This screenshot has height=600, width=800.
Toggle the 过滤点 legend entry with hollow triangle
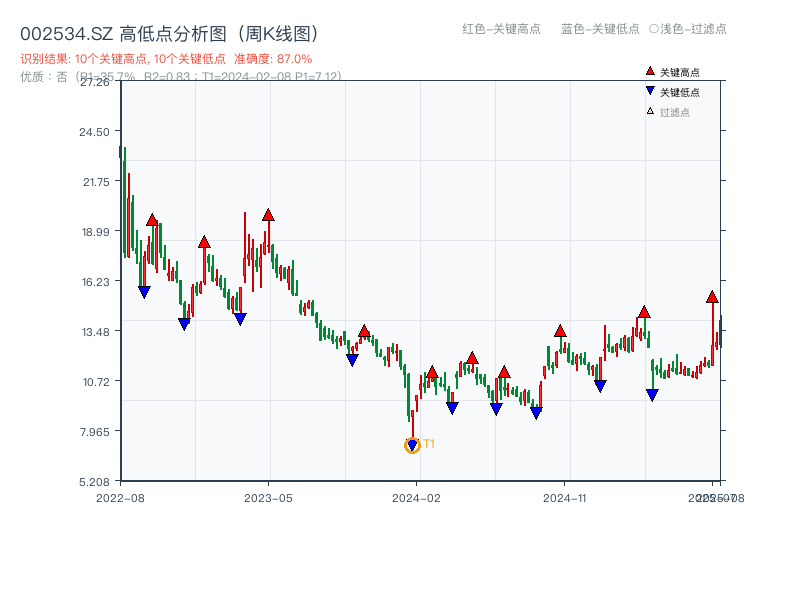coord(668,112)
